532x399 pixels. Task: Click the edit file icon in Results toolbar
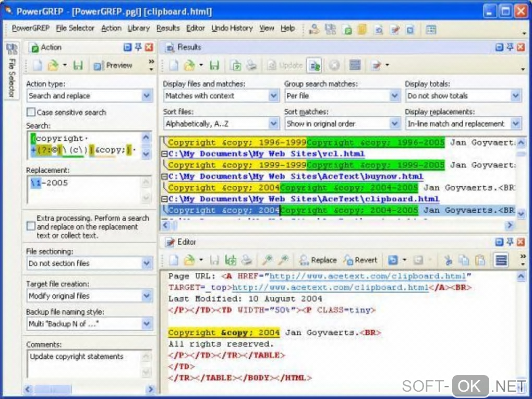click(376, 65)
